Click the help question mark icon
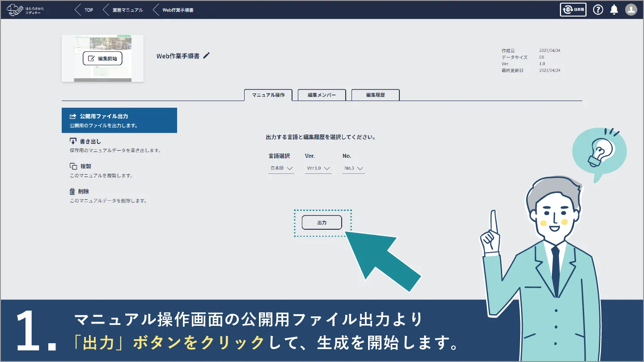Screen dimensions: 644x362 coord(598,9)
